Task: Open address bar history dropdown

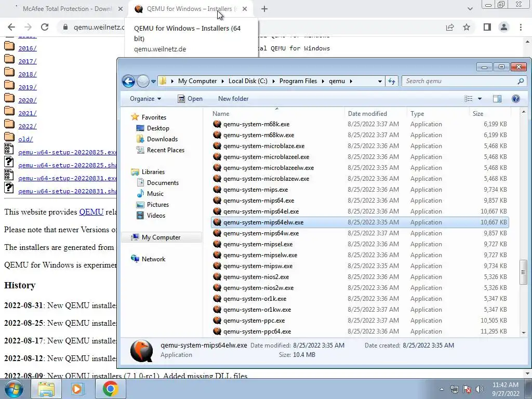Action: (380, 81)
